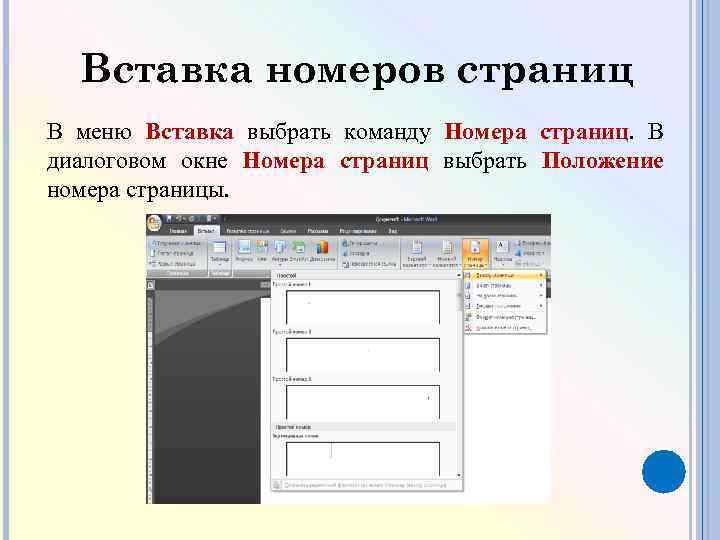
Task: Click the blue circle action button
Action: click(x=664, y=472)
